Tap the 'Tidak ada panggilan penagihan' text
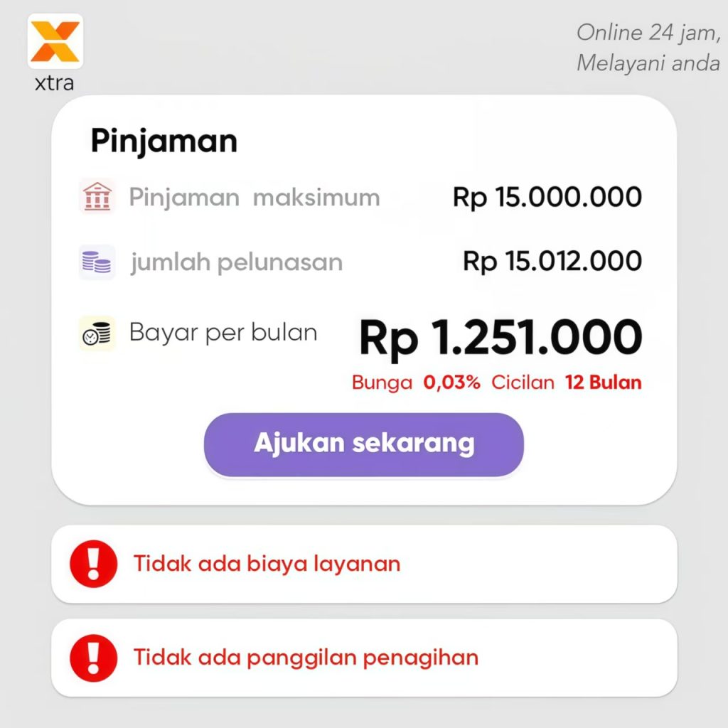Viewport: 728px width, 728px height. [x=306, y=658]
